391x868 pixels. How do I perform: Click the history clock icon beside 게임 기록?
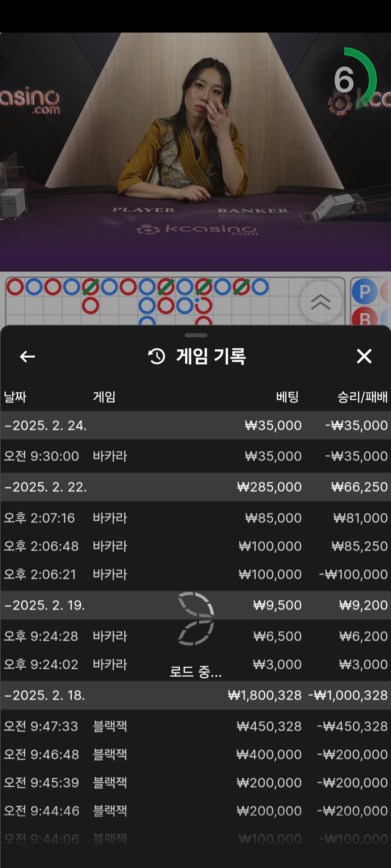(156, 357)
